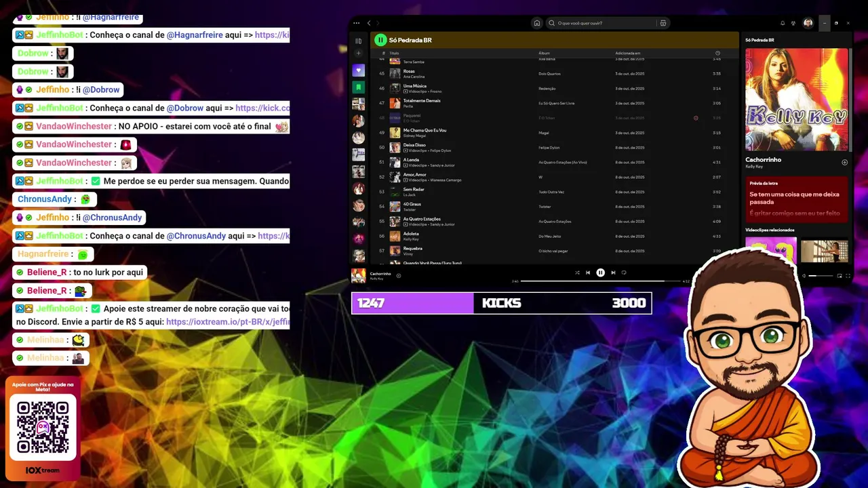Go back with the left arrow in Spotify
This screenshot has height=488, width=868.
click(x=369, y=23)
